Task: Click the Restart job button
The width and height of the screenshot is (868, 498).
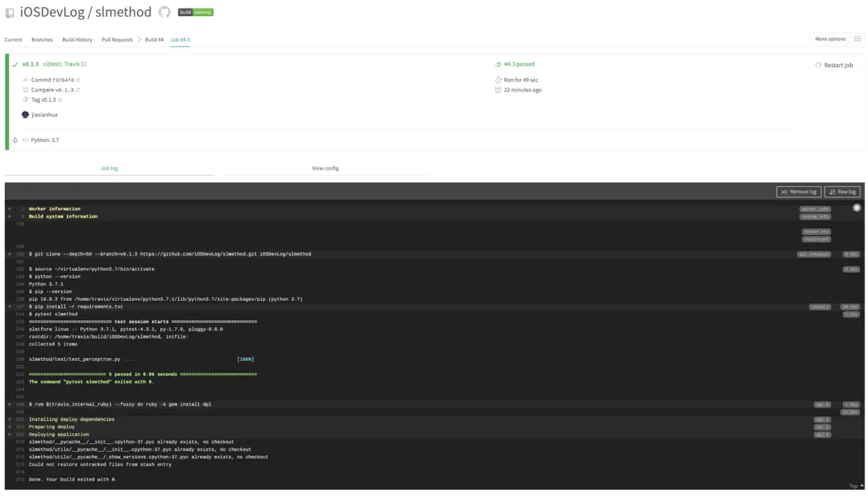Action: coord(834,65)
